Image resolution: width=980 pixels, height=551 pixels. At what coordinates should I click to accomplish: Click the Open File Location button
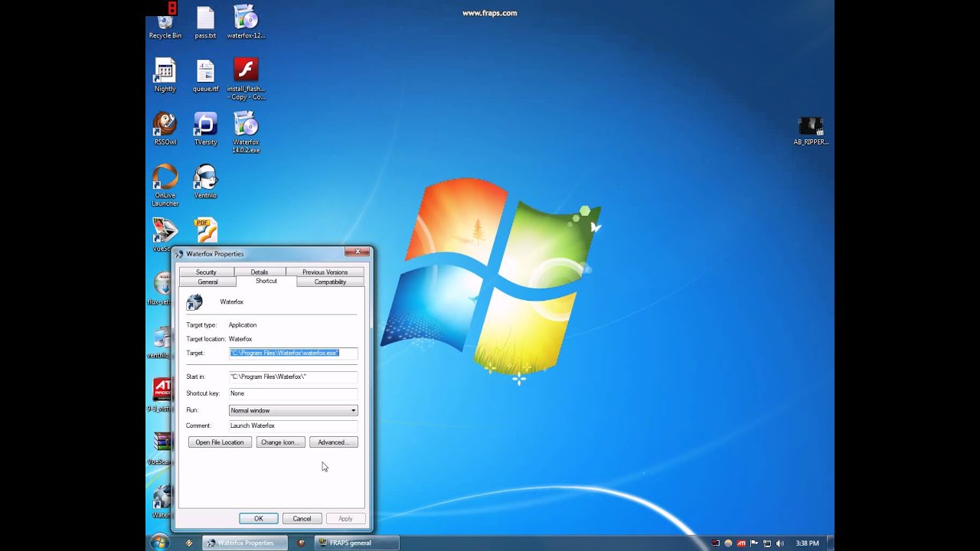click(x=220, y=442)
